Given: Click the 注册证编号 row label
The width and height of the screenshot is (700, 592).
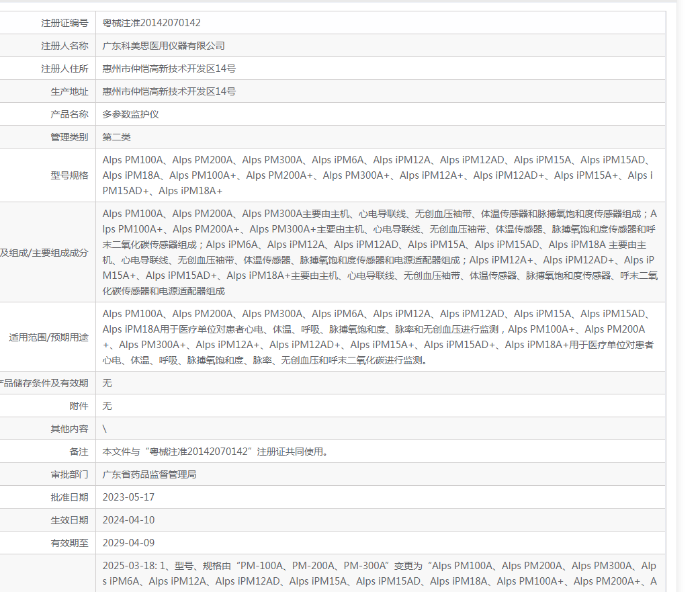Looking at the screenshot, I should pyautogui.click(x=64, y=23).
